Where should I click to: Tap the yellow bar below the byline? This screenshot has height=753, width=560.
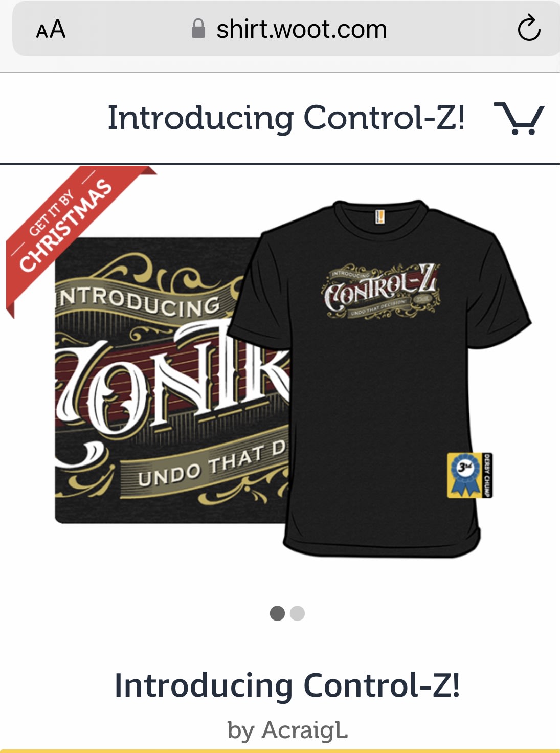280,751
